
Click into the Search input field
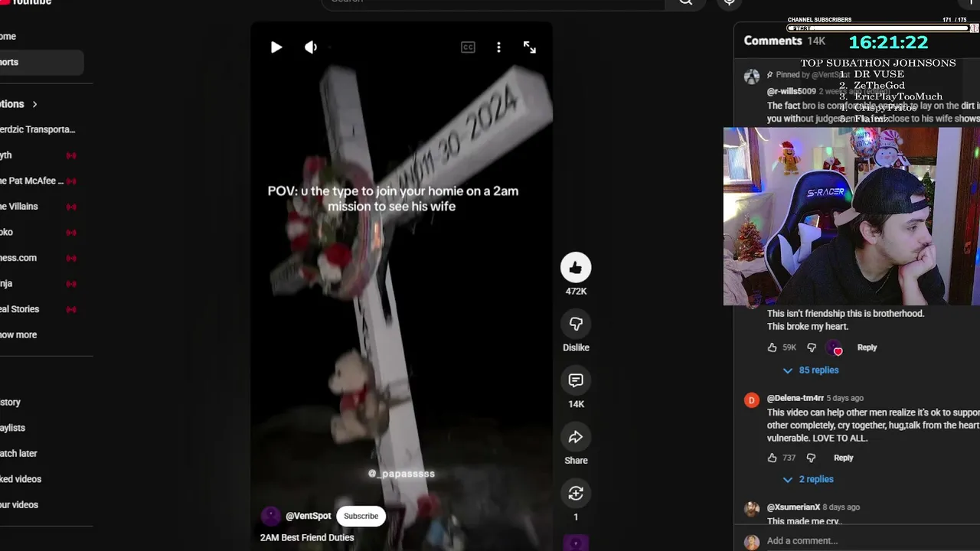click(494, 2)
